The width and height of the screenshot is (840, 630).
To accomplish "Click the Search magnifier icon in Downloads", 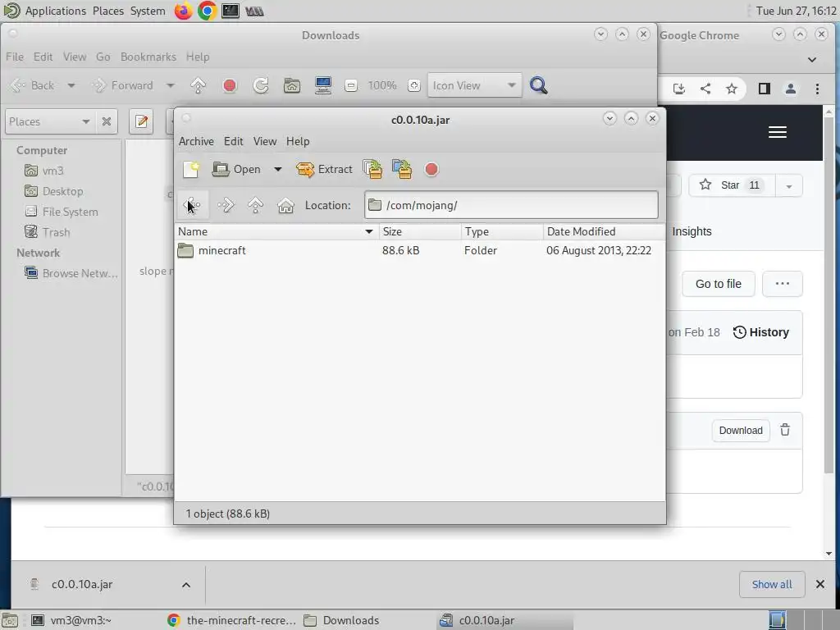I will coord(538,85).
